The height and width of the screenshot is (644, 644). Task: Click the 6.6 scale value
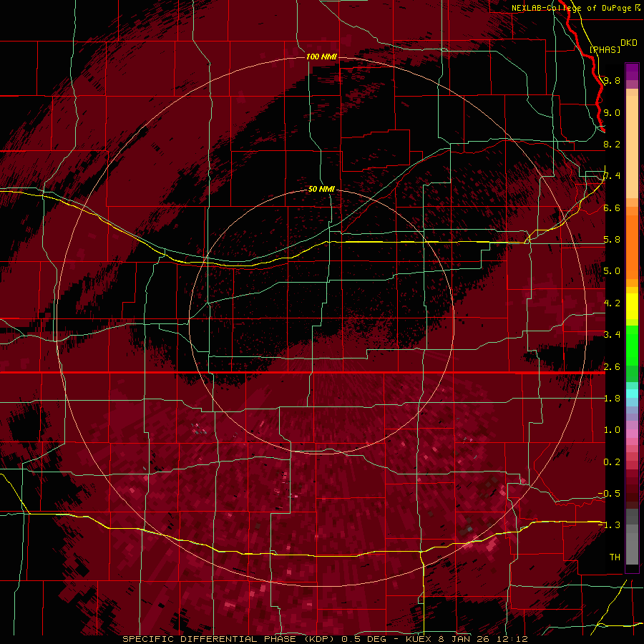tap(612, 208)
